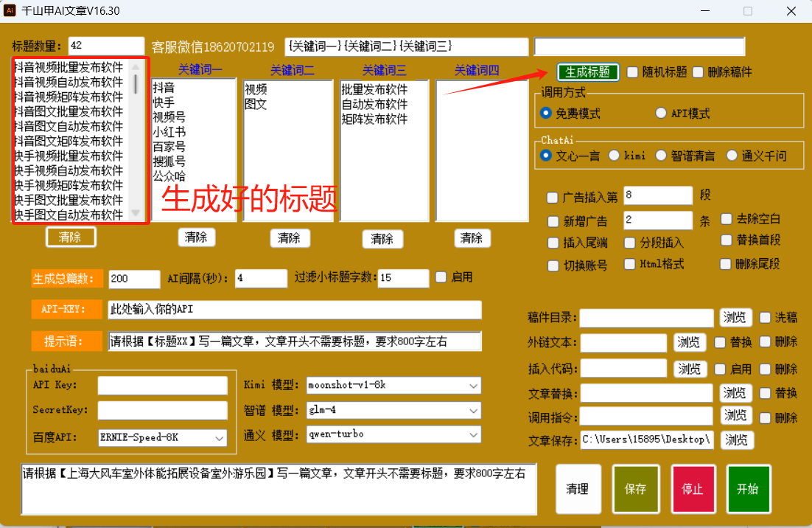Enable Html格式 checkbox

point(630,264)
